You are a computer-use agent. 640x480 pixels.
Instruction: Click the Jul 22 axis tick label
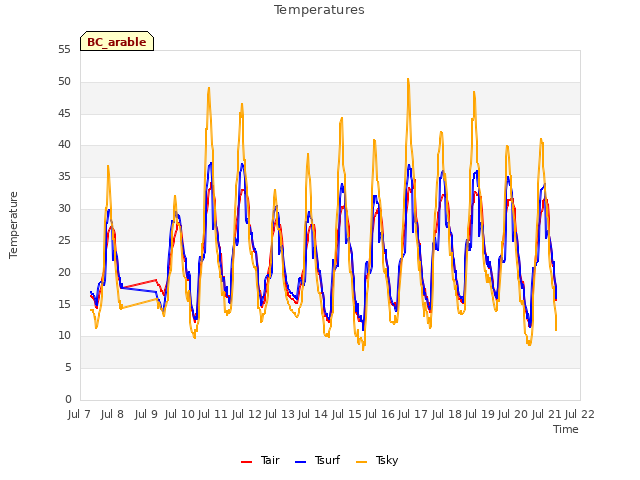580,414
